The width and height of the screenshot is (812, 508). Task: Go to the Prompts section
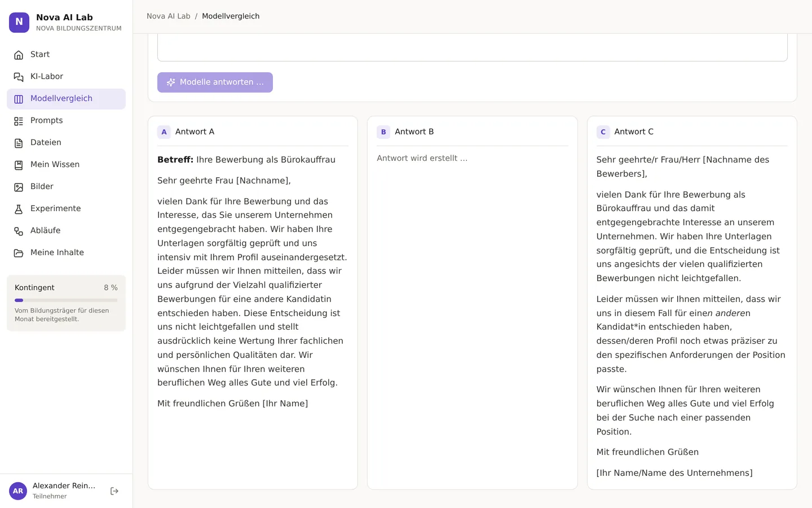click(x=66, y=121)
